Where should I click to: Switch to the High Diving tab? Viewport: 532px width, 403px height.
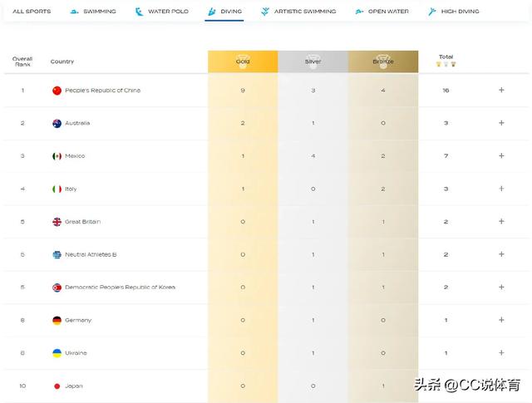point(453,11)
